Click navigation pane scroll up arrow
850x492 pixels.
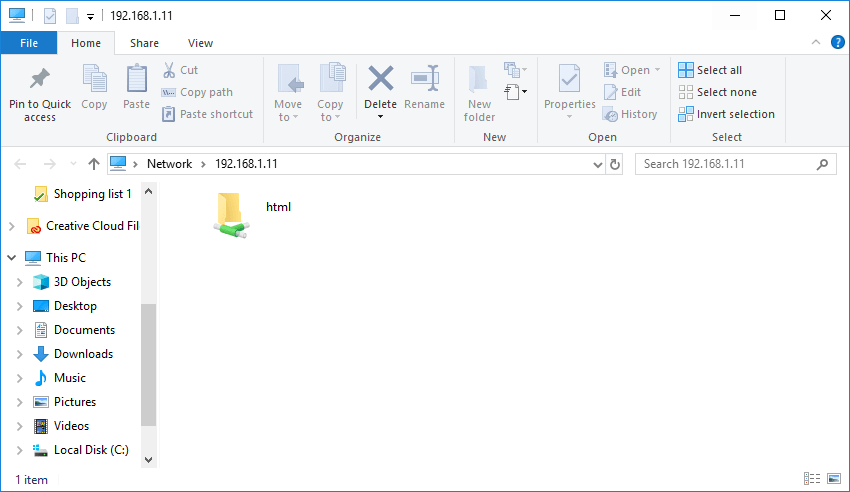coord(148,191)
